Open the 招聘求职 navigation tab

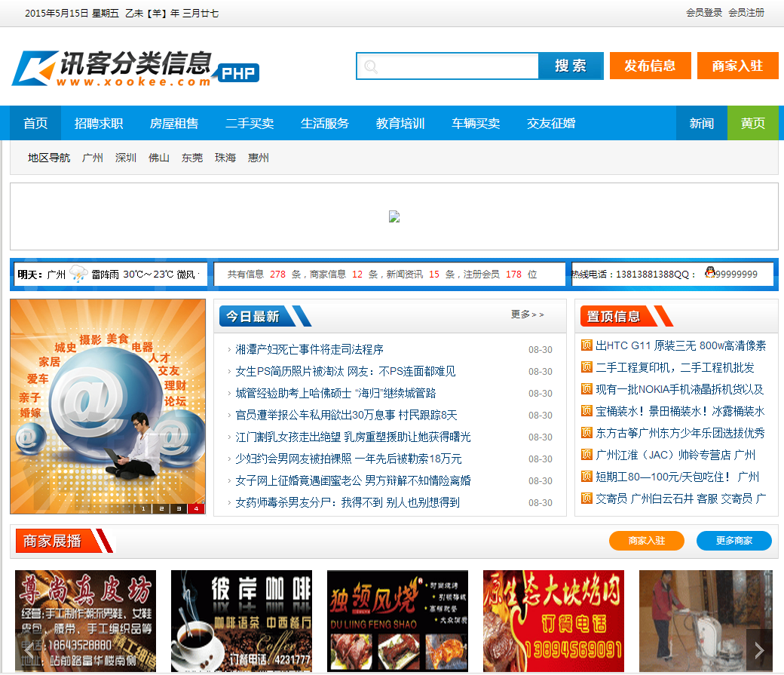tap(99, 124)
